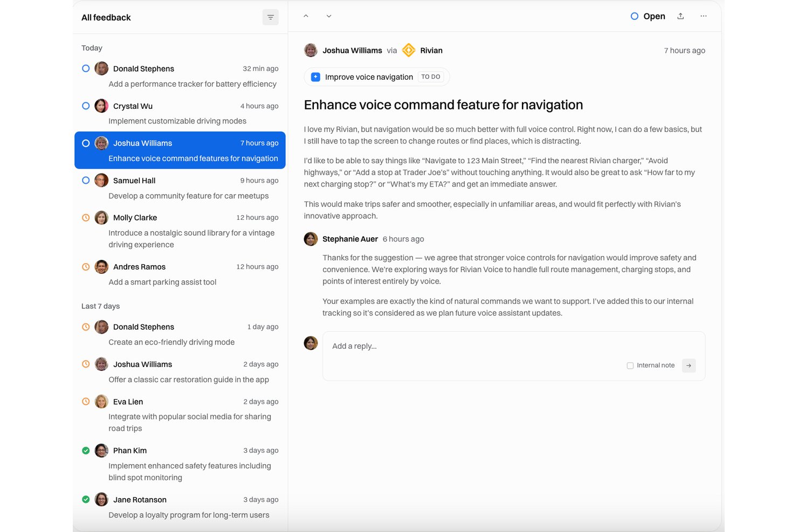Viewport: 798px width, 532px height.
Task: Open feedback Develop a community feature for car meetups
Action: coord(180,188)
